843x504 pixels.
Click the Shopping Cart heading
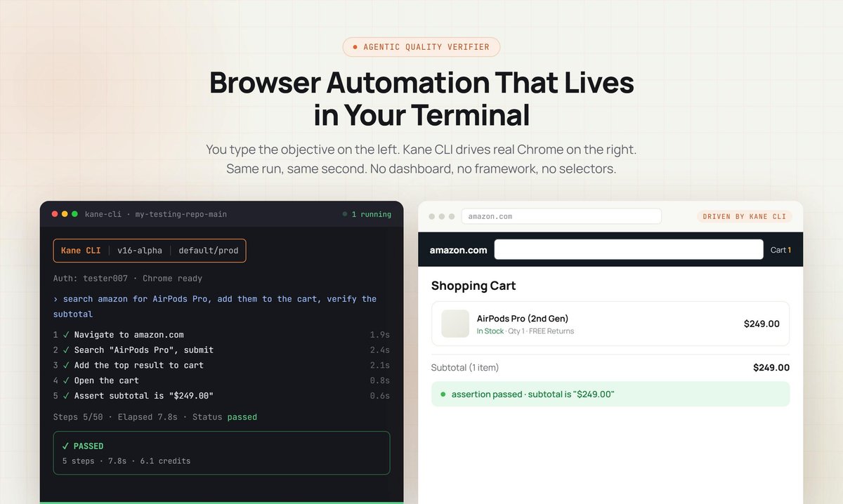[x=473, y=286]
